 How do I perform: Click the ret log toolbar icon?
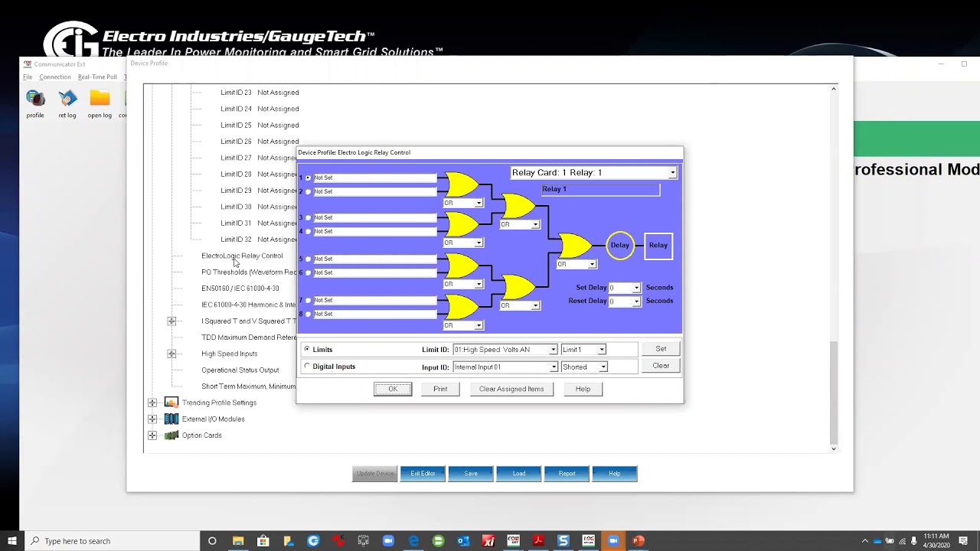(x=67, y=98)
